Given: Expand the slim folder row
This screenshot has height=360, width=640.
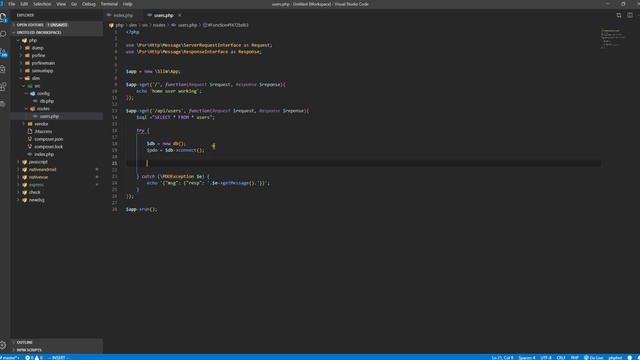Looking at the screenshot, I should point(57,78).
